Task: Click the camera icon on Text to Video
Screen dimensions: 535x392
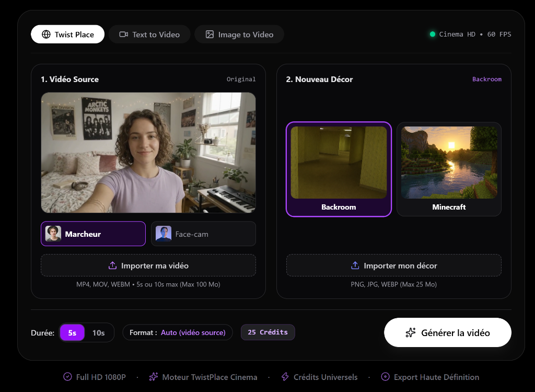Action: pos(123,34)
